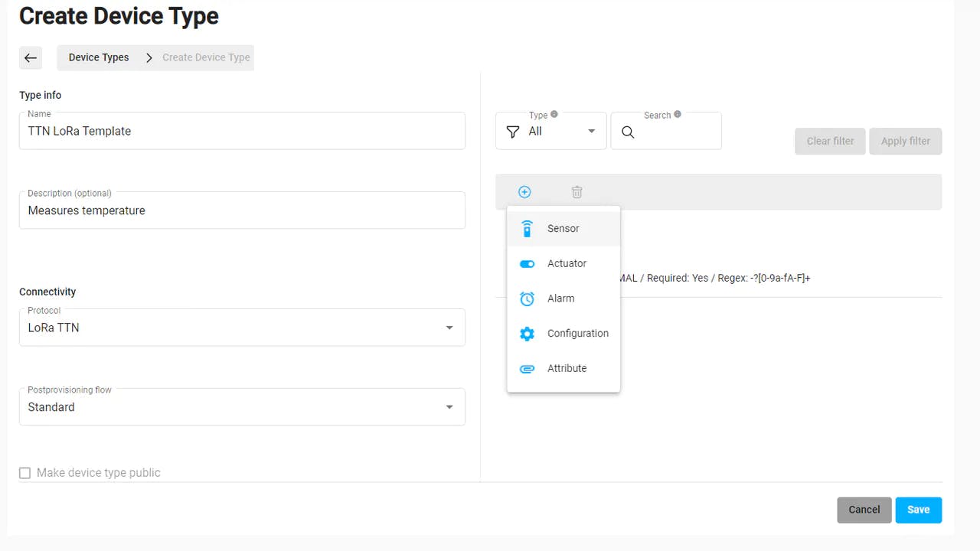Save the device type
The image size is (980, 551).
tap(919, 510)
